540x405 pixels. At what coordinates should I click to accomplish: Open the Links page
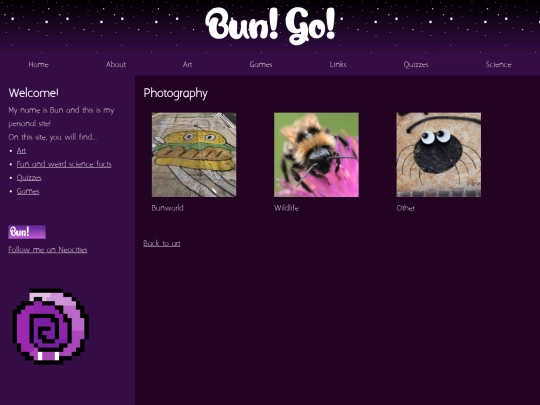[338, 64]
